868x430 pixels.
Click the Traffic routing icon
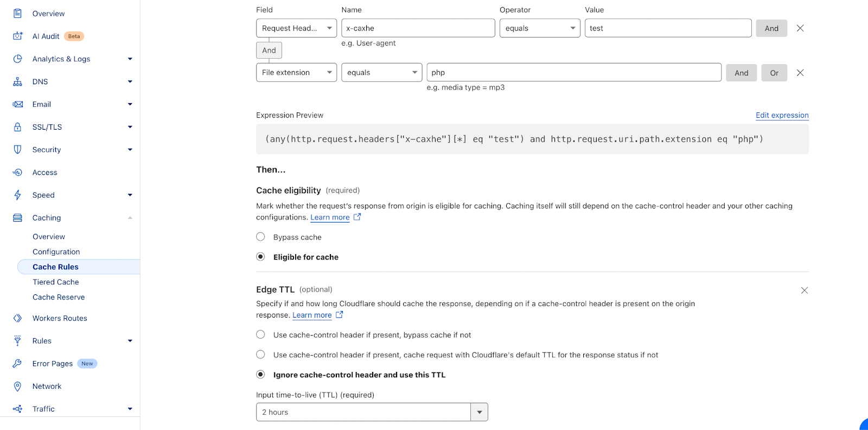[x=17, y=409]
